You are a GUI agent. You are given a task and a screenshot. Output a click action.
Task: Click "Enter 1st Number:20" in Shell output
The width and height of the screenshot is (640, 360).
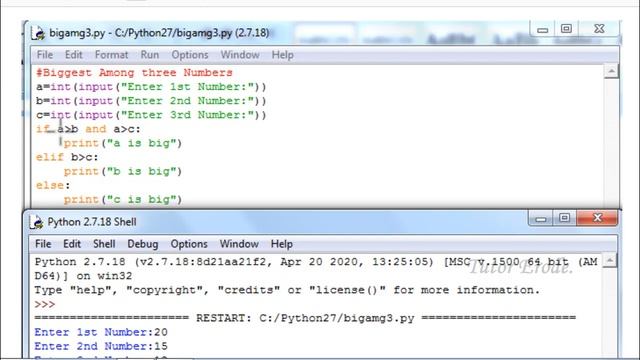101,332
